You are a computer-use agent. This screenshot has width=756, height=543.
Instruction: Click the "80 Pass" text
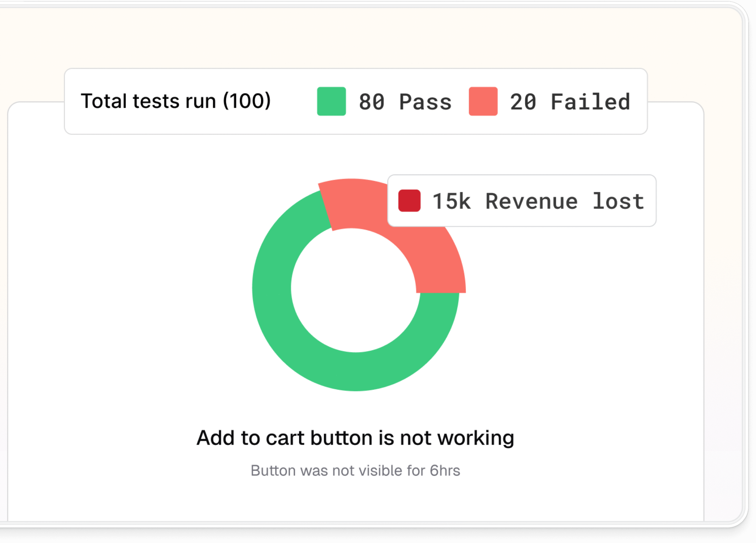[405, 102]
